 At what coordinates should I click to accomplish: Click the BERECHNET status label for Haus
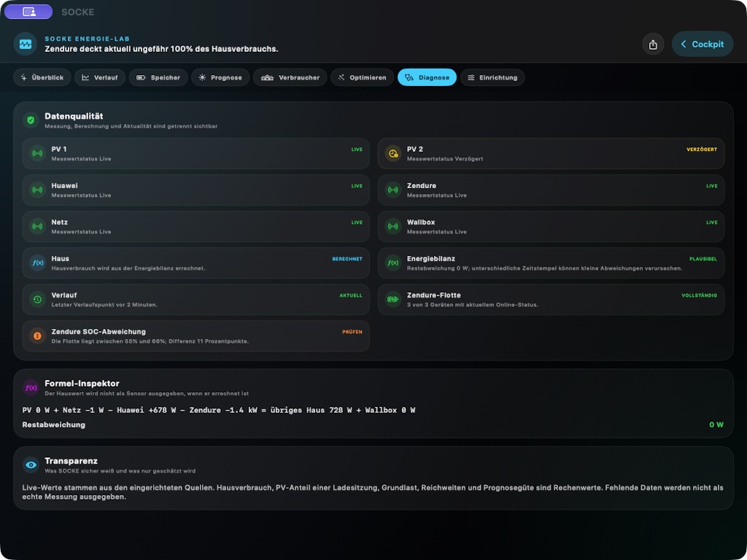click(x=347, y=259)
